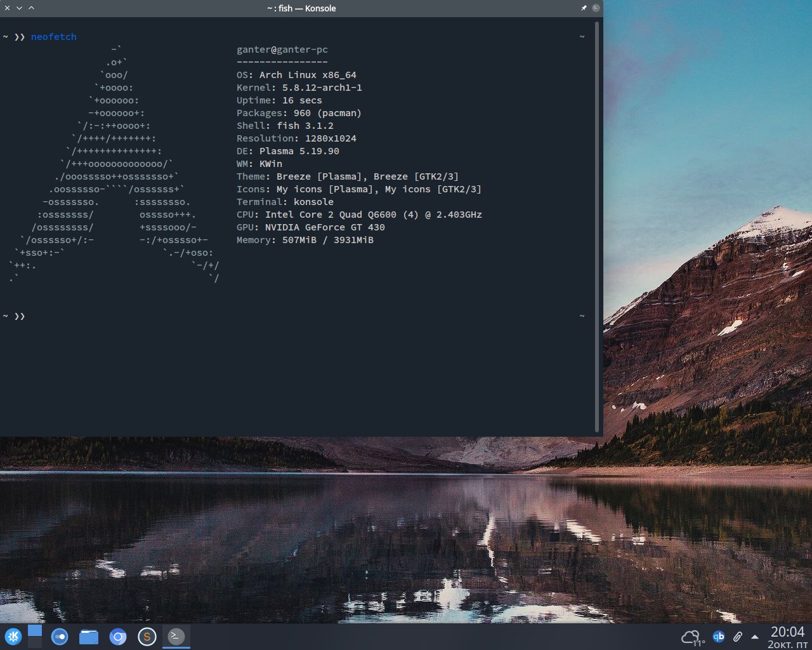Maximize the Konsole window
Viewport: 812px width, 650px height.
pyautogui.click(x=32, y=8)
